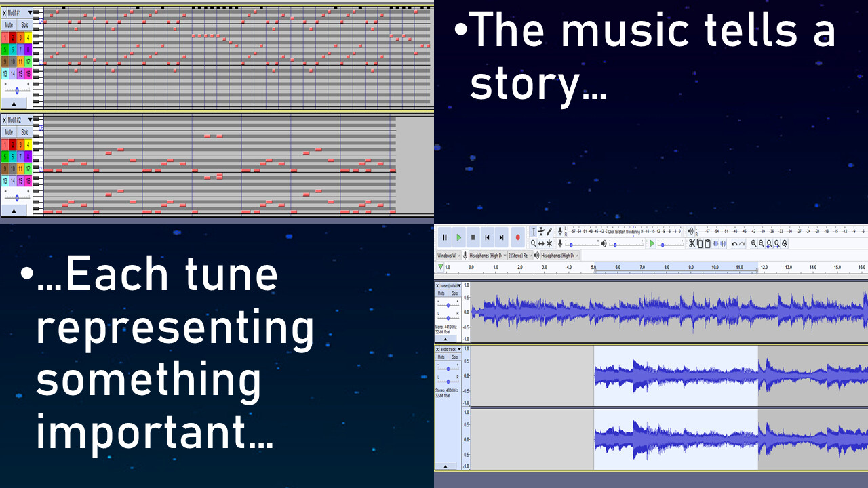Viewport: 868px width, 488px height.
Task: Open the Motif #1 track dropdown menu
Action: (x=30, y=13)
